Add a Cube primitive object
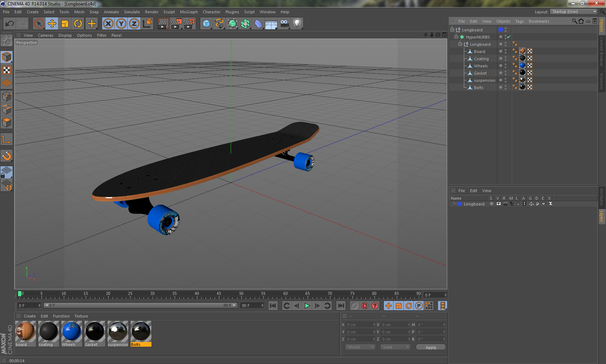Screen dimensions: 606x364 coord(206,24)
